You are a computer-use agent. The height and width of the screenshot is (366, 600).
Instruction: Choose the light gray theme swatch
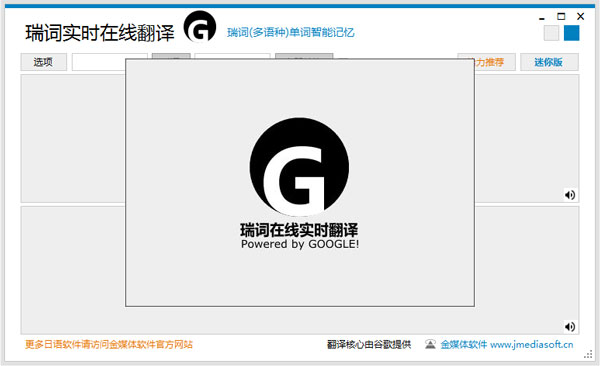pyautogui.click(x=551, y=33)
